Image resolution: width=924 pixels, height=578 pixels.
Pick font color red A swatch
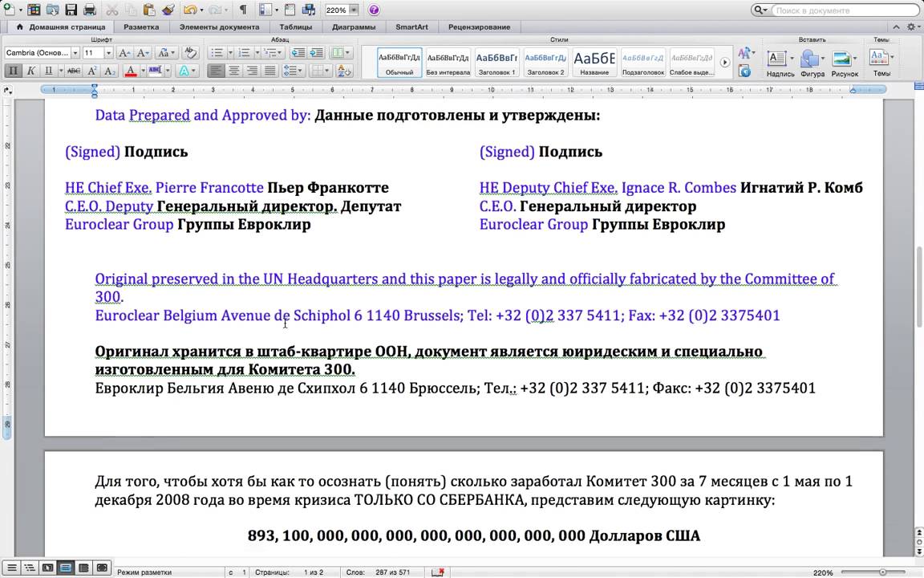[131, 71]
